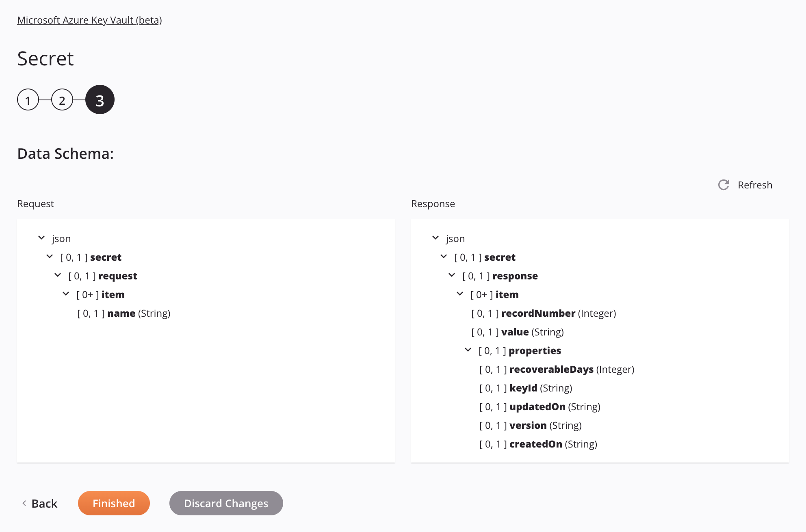Click the Refresh icon to reload schema

pos(724,184)
